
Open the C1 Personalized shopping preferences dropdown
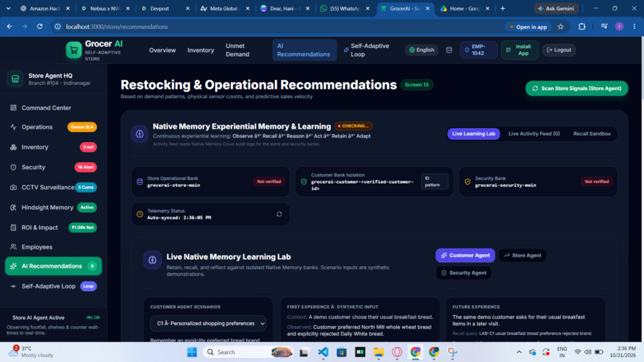[209, 324]
